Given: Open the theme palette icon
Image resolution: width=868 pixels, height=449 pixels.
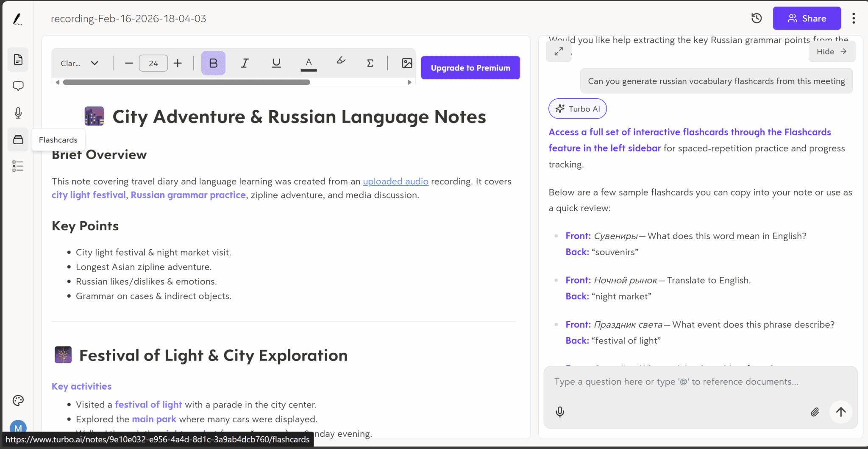Looking at the screenshot, I should (x=18, y=400).
